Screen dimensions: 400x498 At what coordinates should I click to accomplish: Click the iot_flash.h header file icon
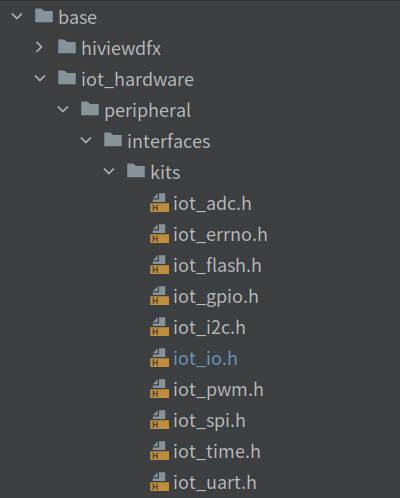(159, 265)
